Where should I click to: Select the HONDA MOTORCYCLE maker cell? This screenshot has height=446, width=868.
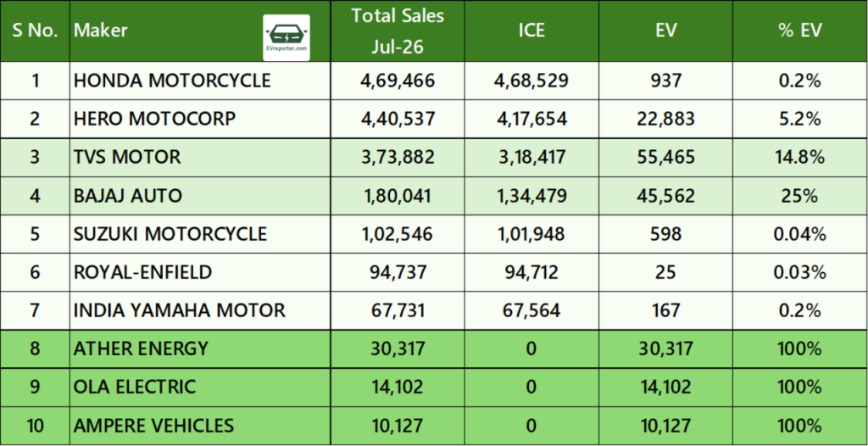tap(200, 81)
